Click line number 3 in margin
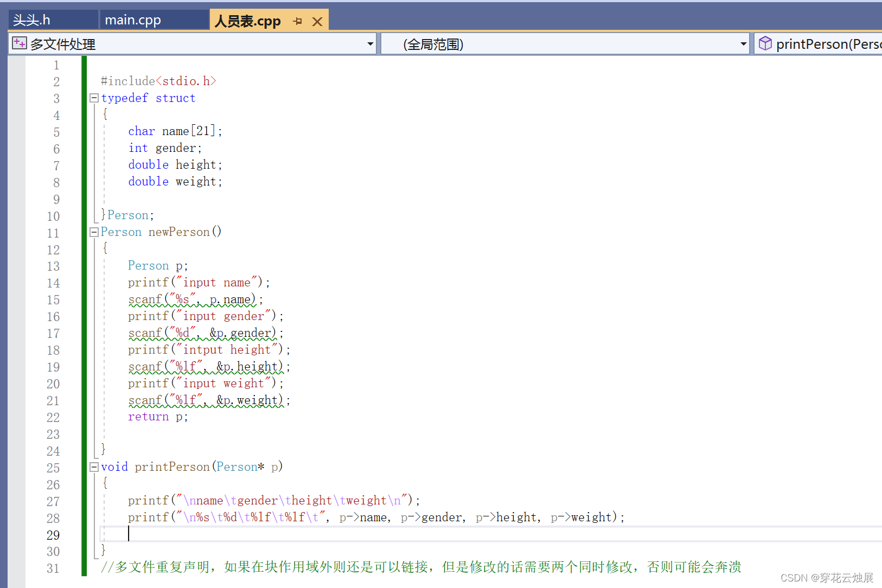The width and height of the screenshot is (882, 588). 56,99
